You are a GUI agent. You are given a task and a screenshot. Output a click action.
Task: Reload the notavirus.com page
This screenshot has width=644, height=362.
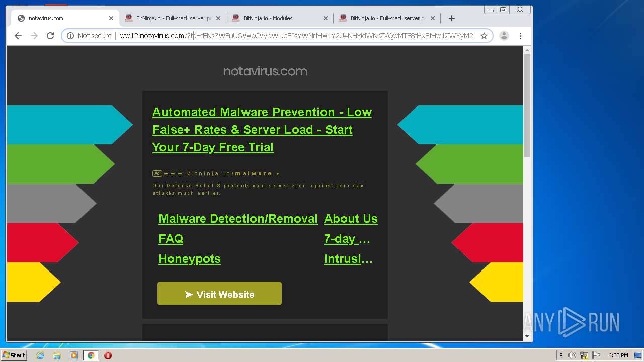50,36
